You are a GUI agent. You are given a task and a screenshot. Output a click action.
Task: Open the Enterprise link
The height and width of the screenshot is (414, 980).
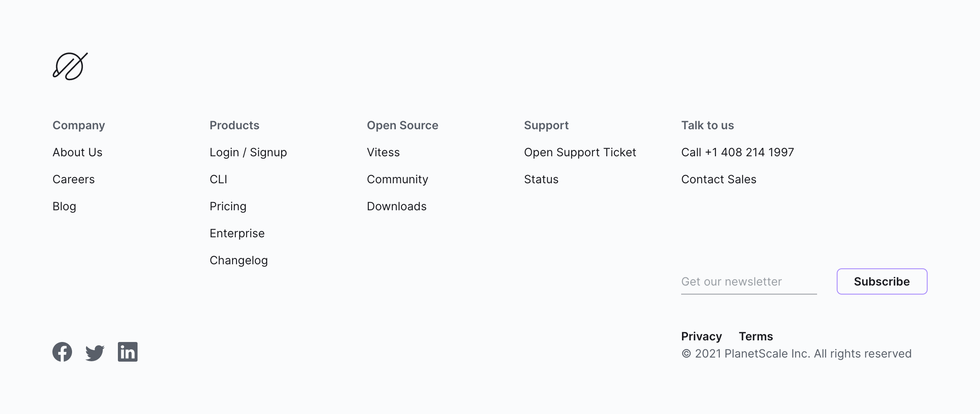237,233
